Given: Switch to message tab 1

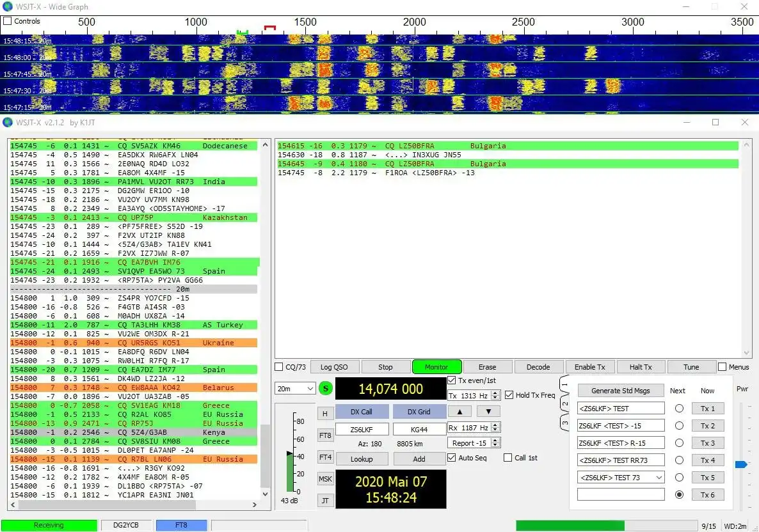Looking at the screenshot, I should tap(565, 385).
